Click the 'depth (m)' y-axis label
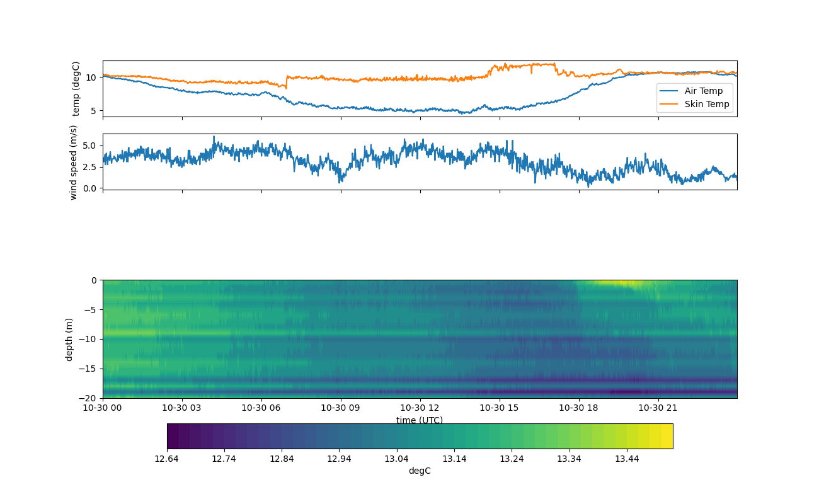 point(69,339)
